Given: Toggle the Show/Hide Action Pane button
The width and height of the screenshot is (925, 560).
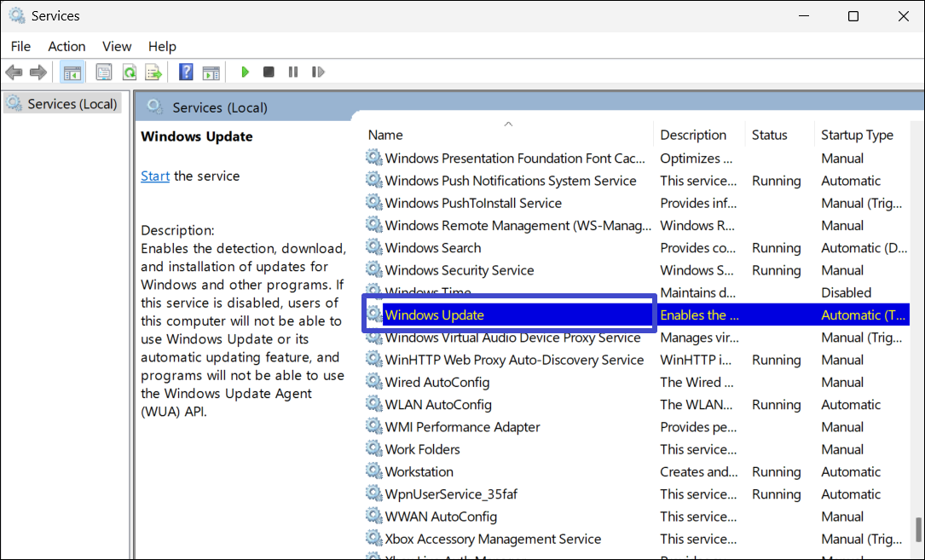Looking at the screenshot, I should click(x=211, y=72).
